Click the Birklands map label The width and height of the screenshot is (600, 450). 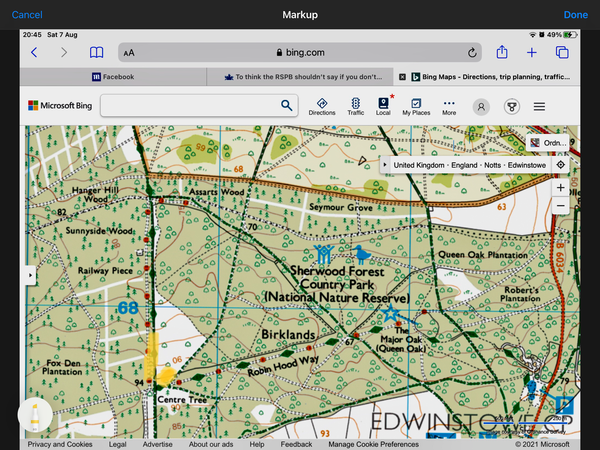tap(288, 334)
